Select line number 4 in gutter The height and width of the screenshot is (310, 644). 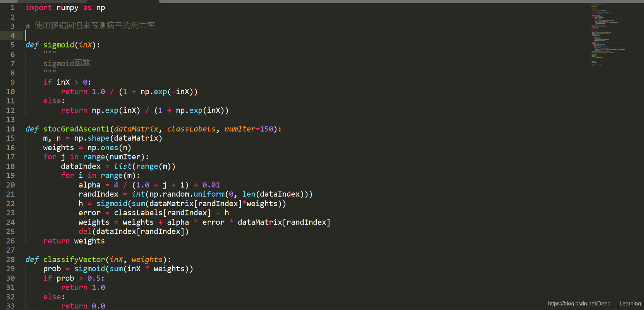tap(13, 36)
